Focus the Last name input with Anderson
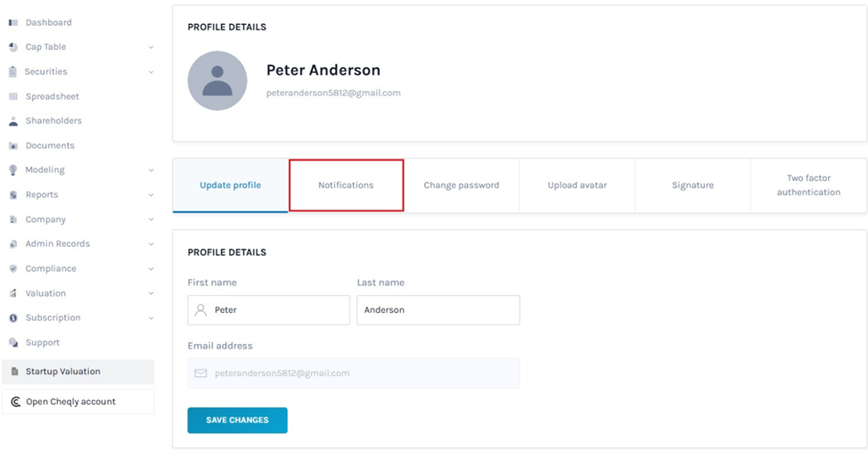This screenshot has height=450, width=868. coord(438,310)
